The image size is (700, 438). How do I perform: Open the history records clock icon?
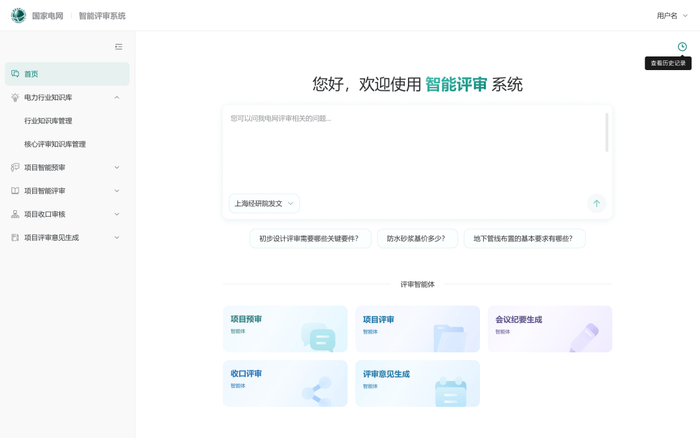[682, 46]
